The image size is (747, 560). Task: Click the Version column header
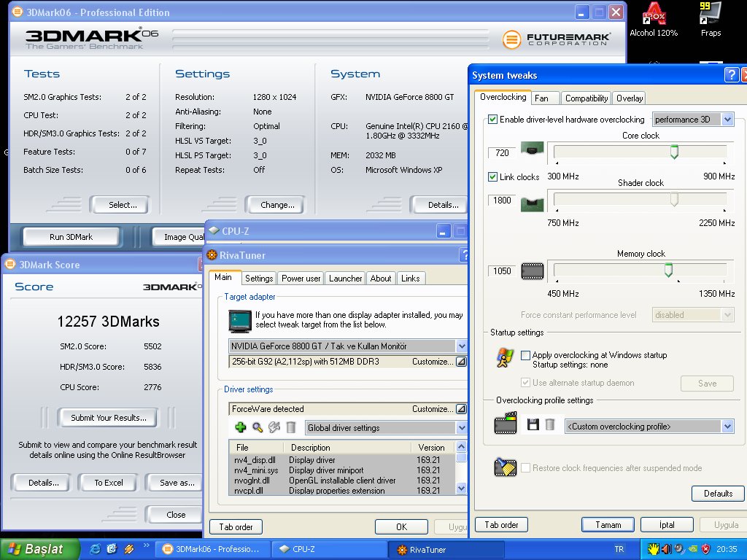coord(433,447)
